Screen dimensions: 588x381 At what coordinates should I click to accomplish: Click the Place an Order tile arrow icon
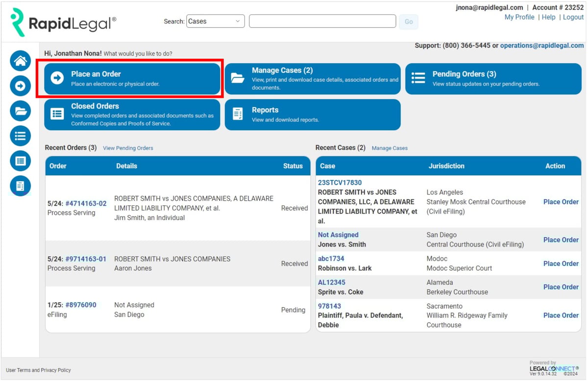58,78
